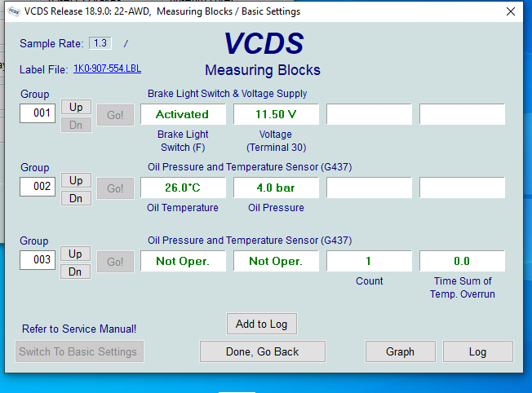Select the 26.0°C oil temperature value

tap(184, 188)
